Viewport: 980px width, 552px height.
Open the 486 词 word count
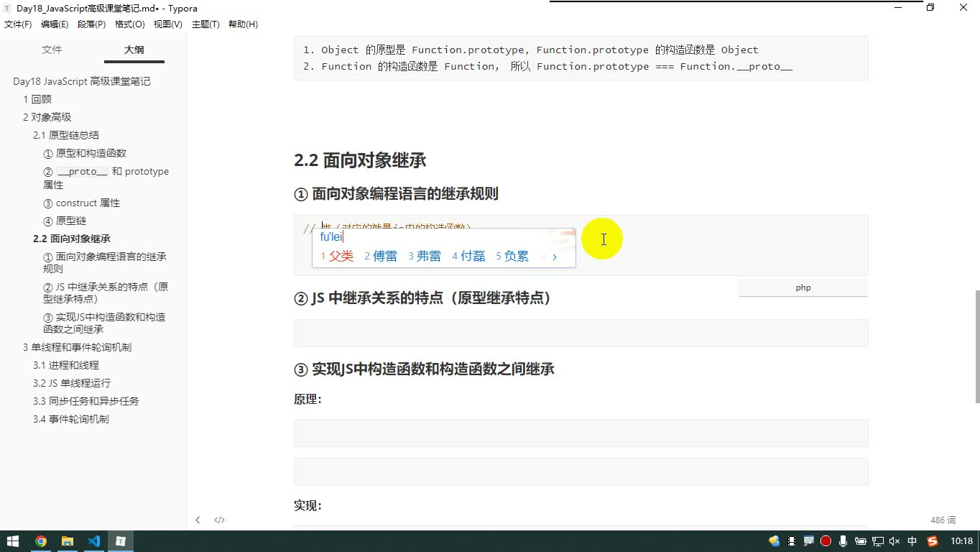[x=943, y=520]
